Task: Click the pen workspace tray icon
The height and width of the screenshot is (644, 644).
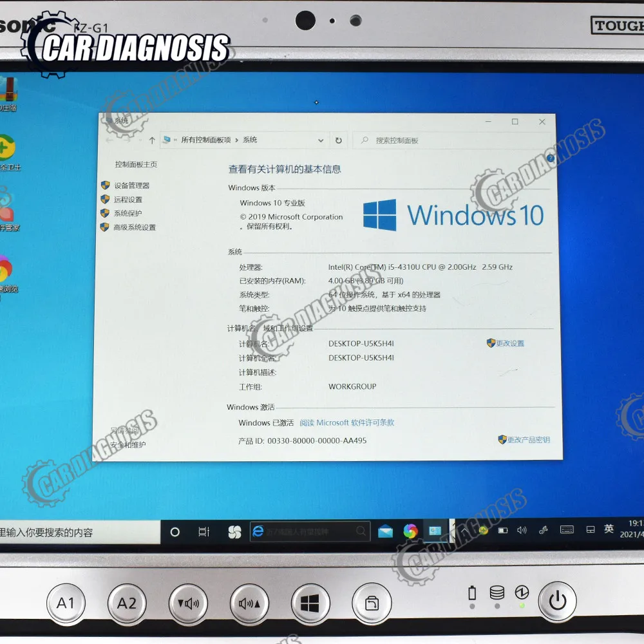Action: (x=543, y=530)
